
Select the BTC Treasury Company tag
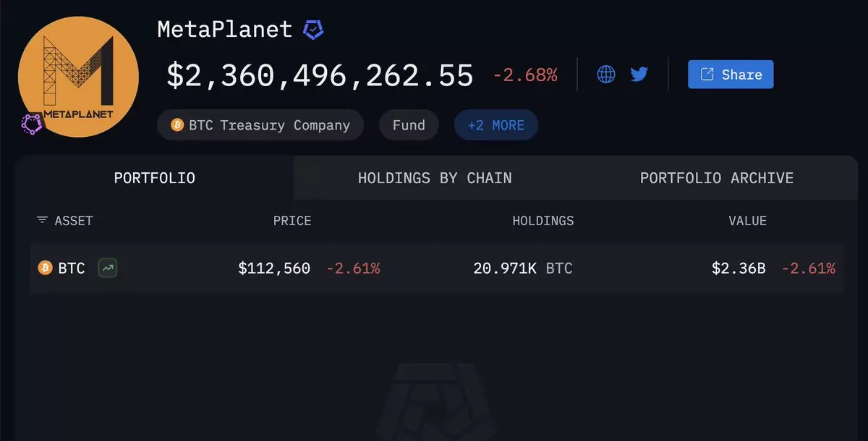pyautogui.click(x=260, y=125)
